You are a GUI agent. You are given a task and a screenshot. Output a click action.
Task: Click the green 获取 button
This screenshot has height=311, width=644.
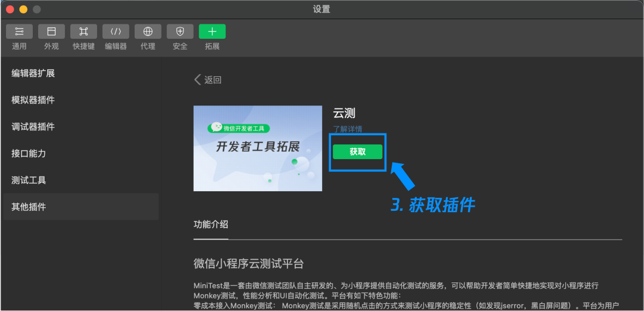coord(358,152)
